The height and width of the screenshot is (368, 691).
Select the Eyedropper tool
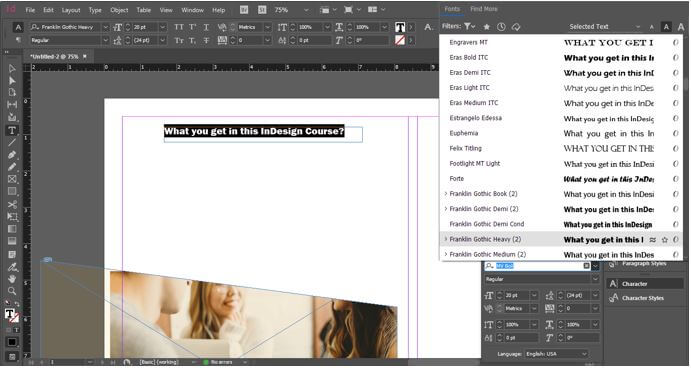pyautogui.click(x=12, y=267)
